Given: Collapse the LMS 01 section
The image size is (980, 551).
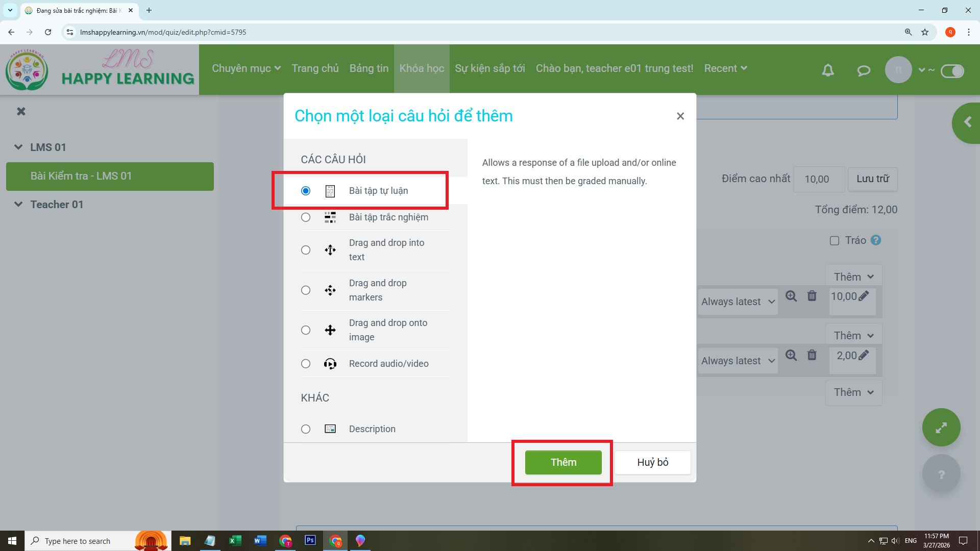Looking at the screenshot, I should 18,147.
